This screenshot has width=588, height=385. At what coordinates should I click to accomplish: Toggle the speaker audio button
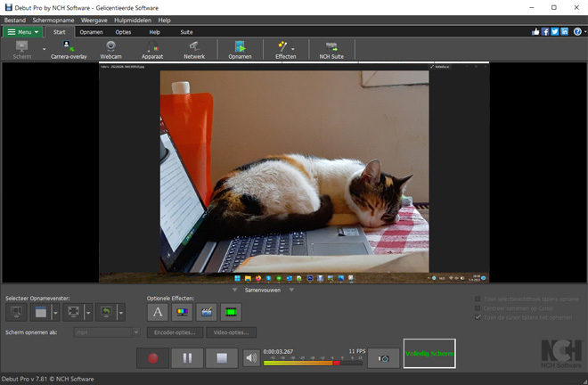coord(251,358)
